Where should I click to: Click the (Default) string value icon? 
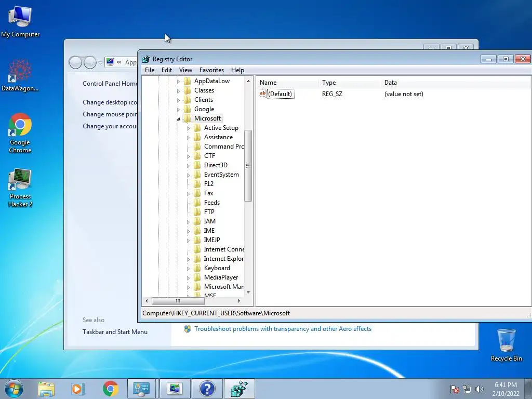[x=262, y=94]
